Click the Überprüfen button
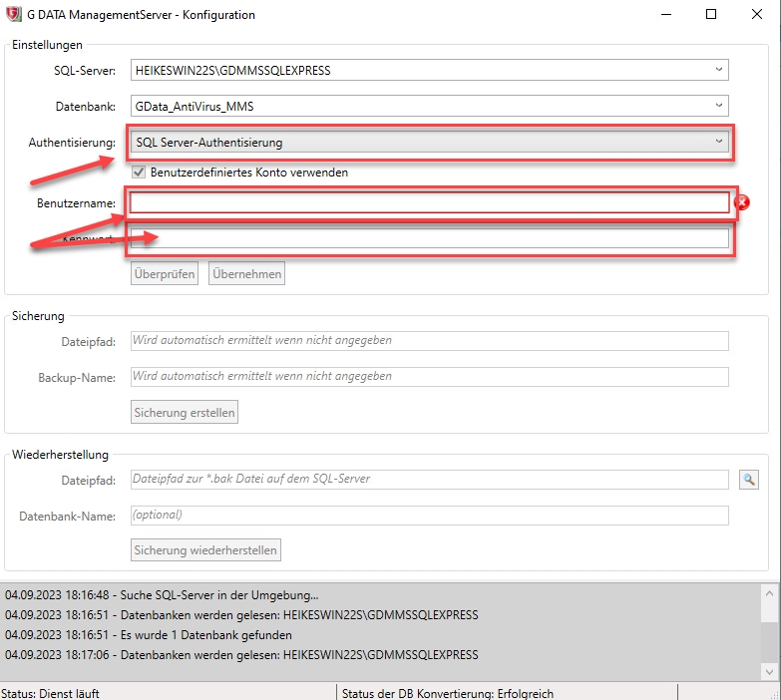The image size is (781, 700). click(x=165, y=274)
